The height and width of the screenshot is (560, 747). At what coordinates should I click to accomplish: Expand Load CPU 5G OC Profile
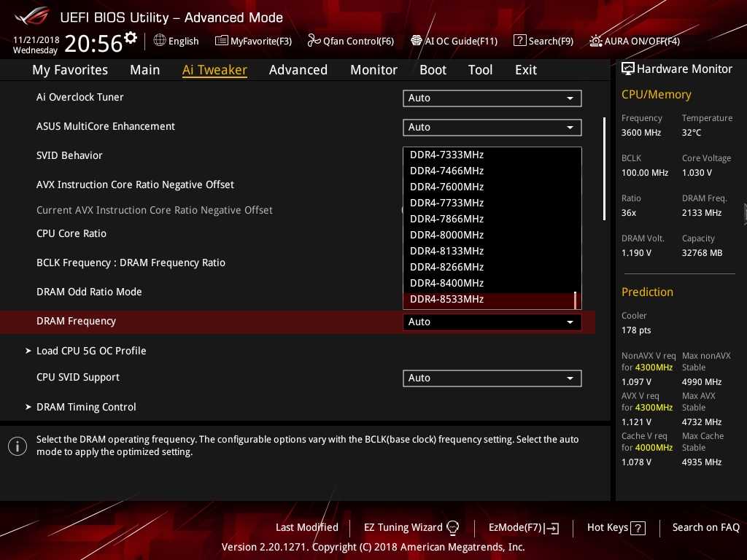(x=91, y=351)
